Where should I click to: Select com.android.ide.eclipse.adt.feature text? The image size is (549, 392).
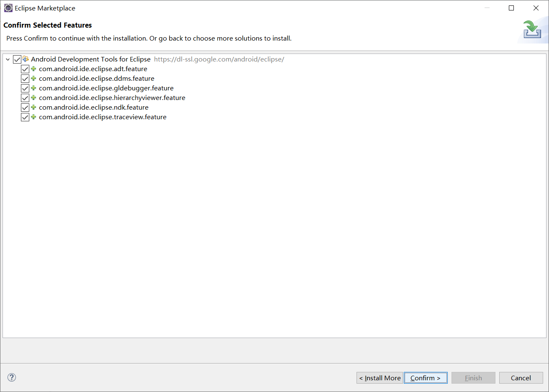pos(93,69)
